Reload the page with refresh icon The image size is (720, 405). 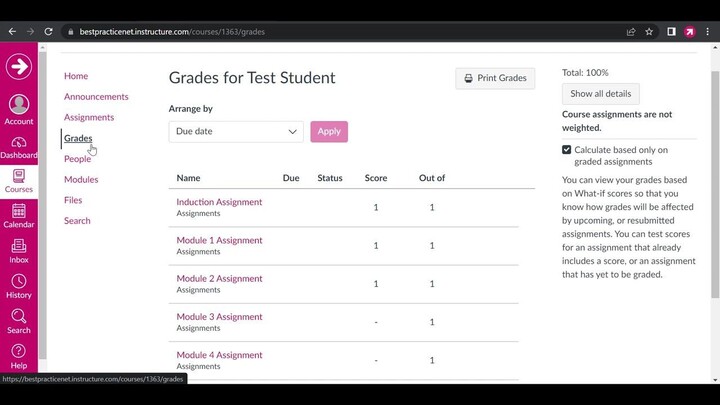48,32
